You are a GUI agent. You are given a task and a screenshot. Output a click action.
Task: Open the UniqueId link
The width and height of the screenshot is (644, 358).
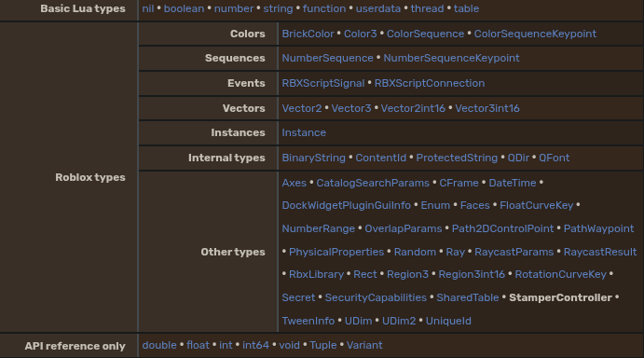click(448, 321)
